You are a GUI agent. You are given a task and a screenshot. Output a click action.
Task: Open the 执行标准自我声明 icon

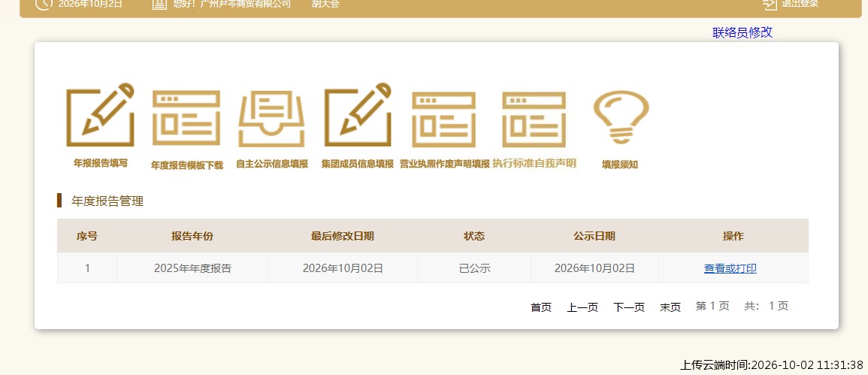[x=534, y=119]
